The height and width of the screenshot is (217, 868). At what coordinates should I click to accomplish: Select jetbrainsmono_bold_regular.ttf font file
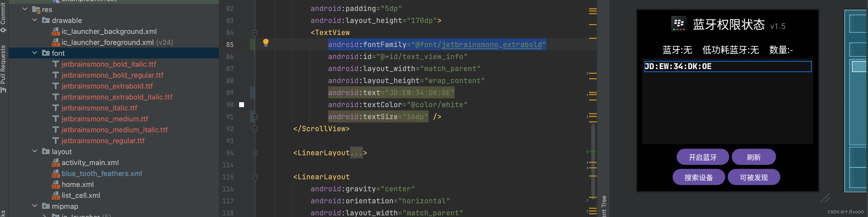[112, 75]
